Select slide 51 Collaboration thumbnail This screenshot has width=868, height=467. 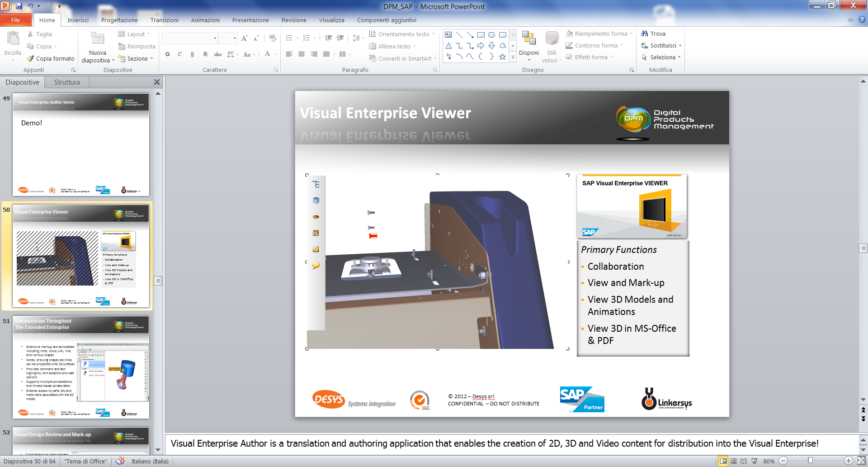point(81,367)
